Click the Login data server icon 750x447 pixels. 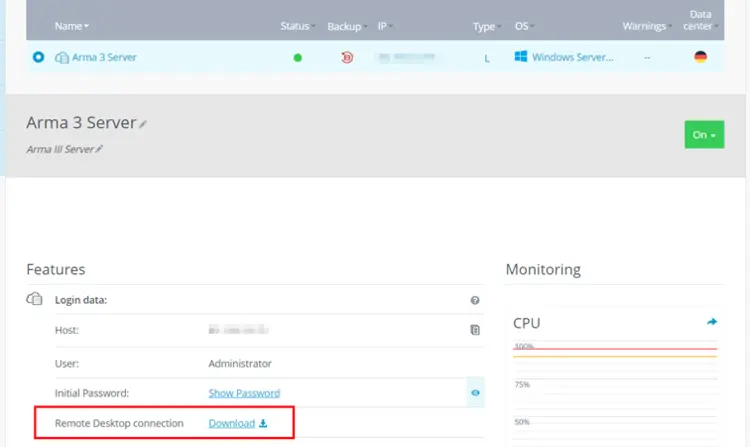coord(34,299)
